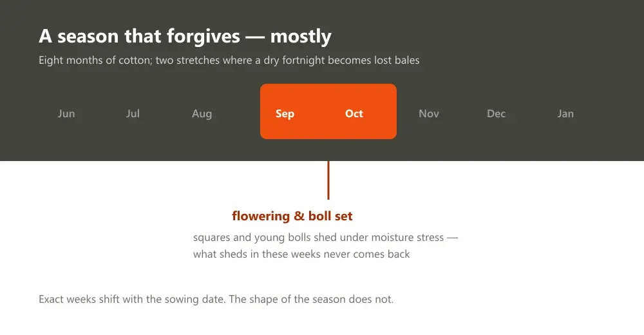Select the Jul month label

coord(133,113)
